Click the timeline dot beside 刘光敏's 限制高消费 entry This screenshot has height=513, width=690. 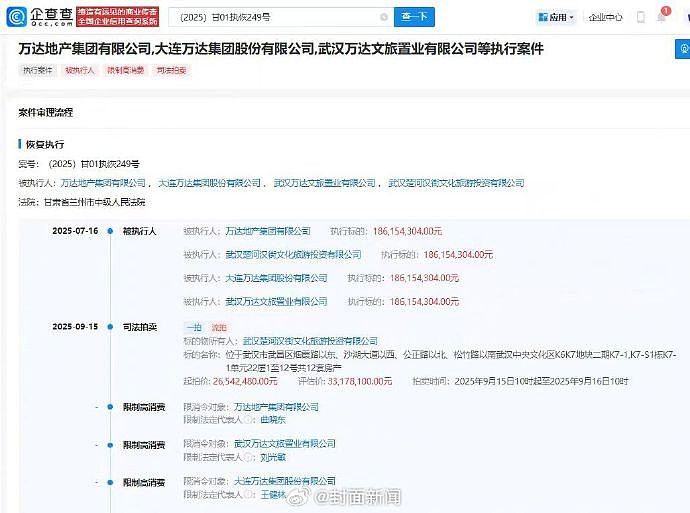pos(110,445)
